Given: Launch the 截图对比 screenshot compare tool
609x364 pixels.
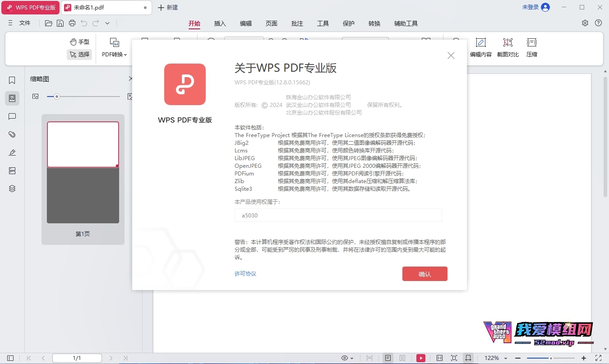Looking at the screenshot, I should tap(508, 47).
